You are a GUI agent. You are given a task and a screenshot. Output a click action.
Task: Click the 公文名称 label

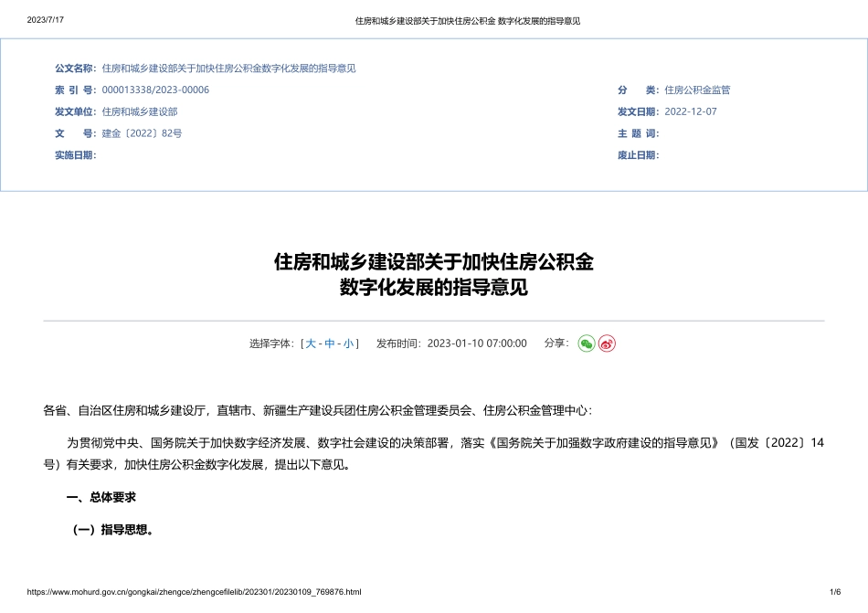point(75,69)
